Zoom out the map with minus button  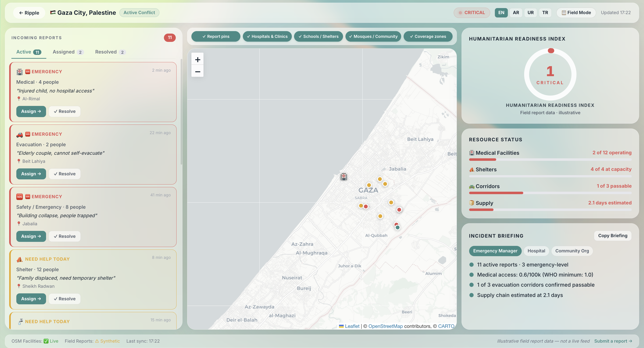pos(197,72)
